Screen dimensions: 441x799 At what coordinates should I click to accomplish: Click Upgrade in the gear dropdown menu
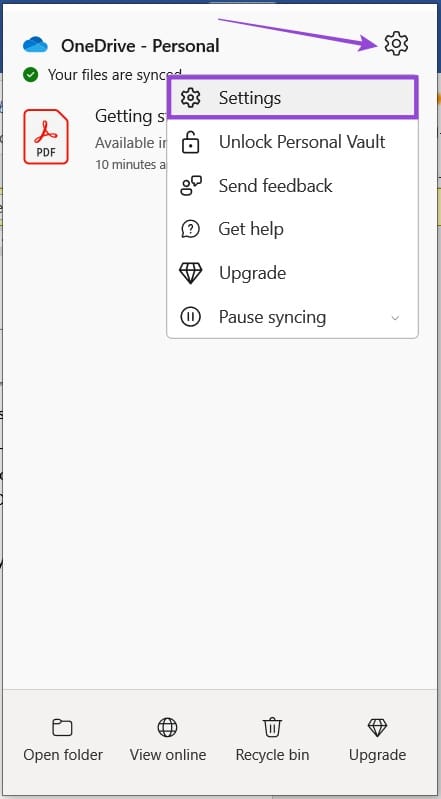293,273
